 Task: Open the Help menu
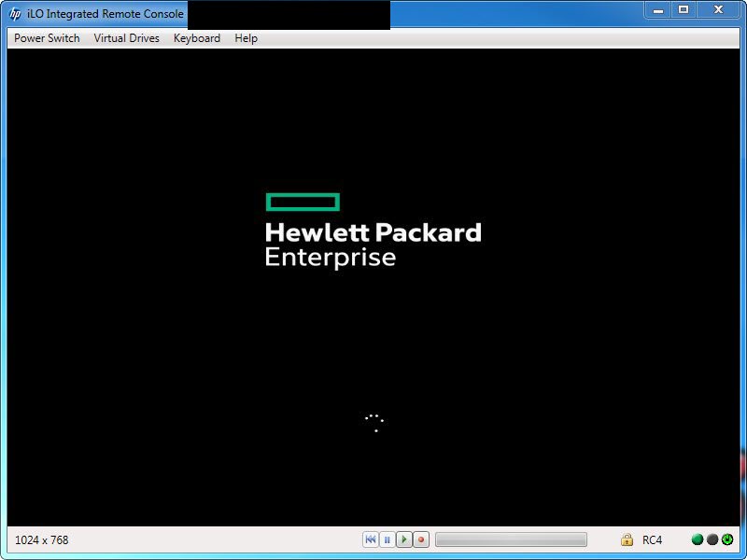tap(246, 38)
